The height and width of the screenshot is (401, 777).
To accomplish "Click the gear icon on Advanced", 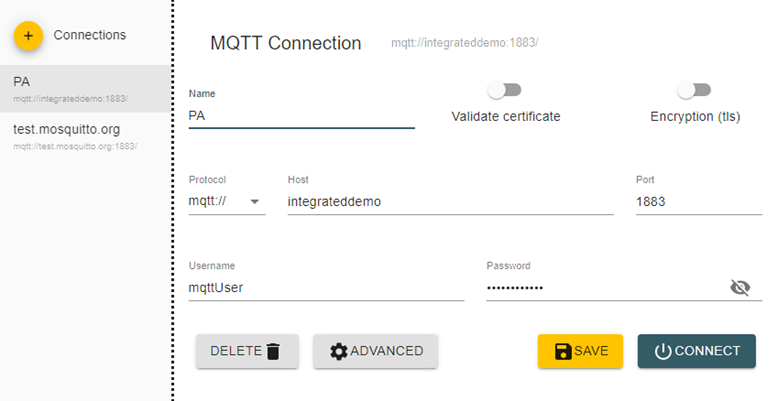I will pyautogui.click(x=339, y=351).
